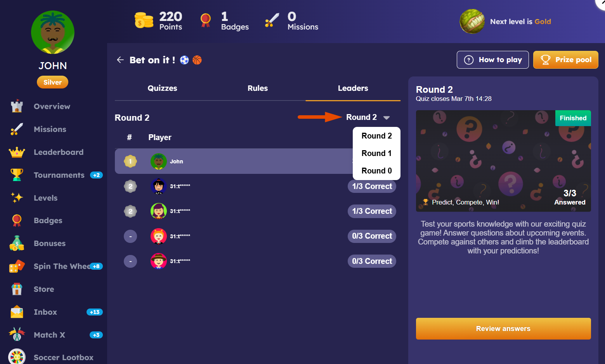The width and height of the screenshot is (605, 364).
Task: Open Tournaments trophy icon in sidebar
Action: (17, 175)
